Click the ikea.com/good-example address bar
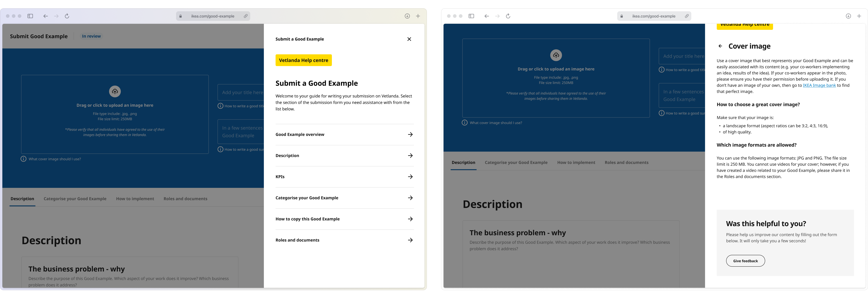 coord(212,16)
